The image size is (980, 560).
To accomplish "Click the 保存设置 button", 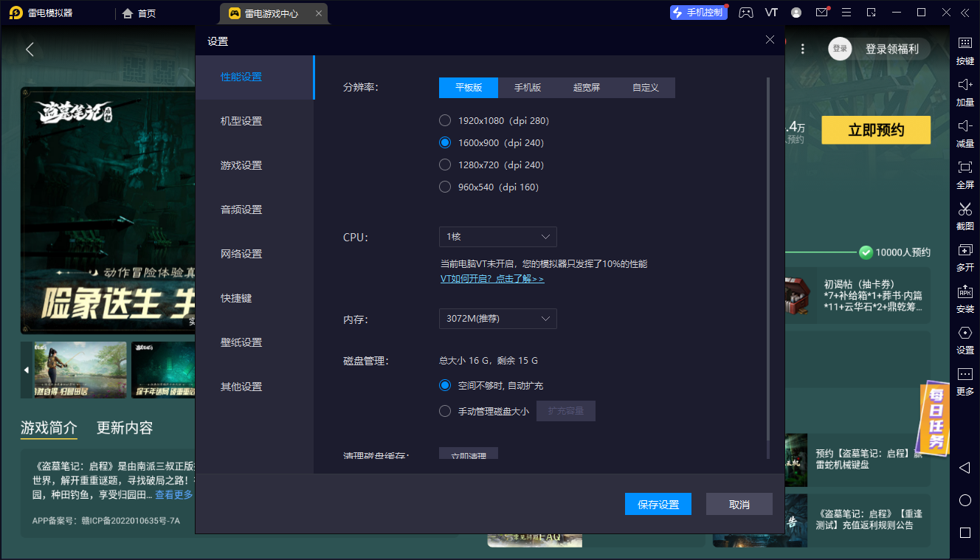I will pyautogui.click(x=658, y=504).
